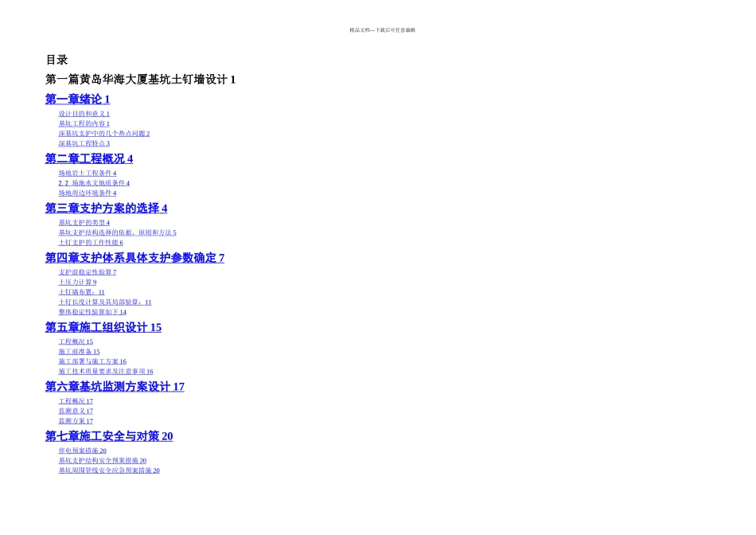Follow link 基坑周围管线安全应急预案措施 20
The image size is (756, 535).
click(x=109, y=471)
